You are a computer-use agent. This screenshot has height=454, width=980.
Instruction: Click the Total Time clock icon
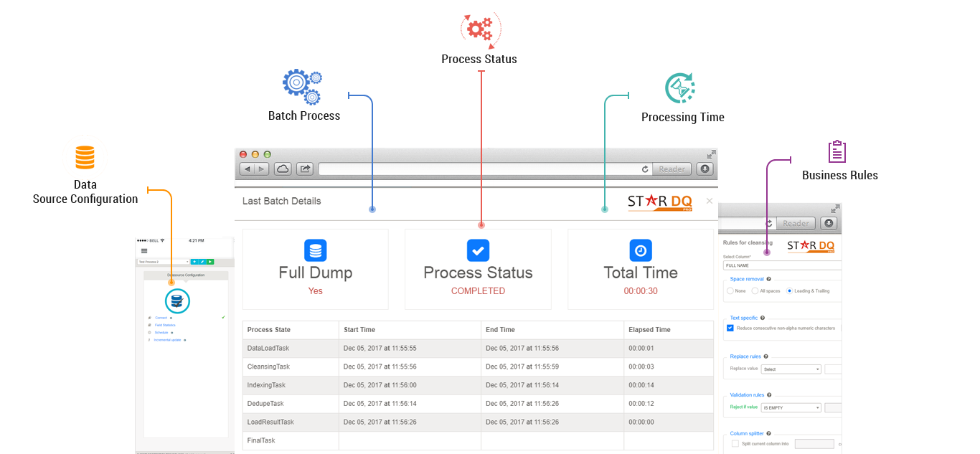click(x=641, y=250)
